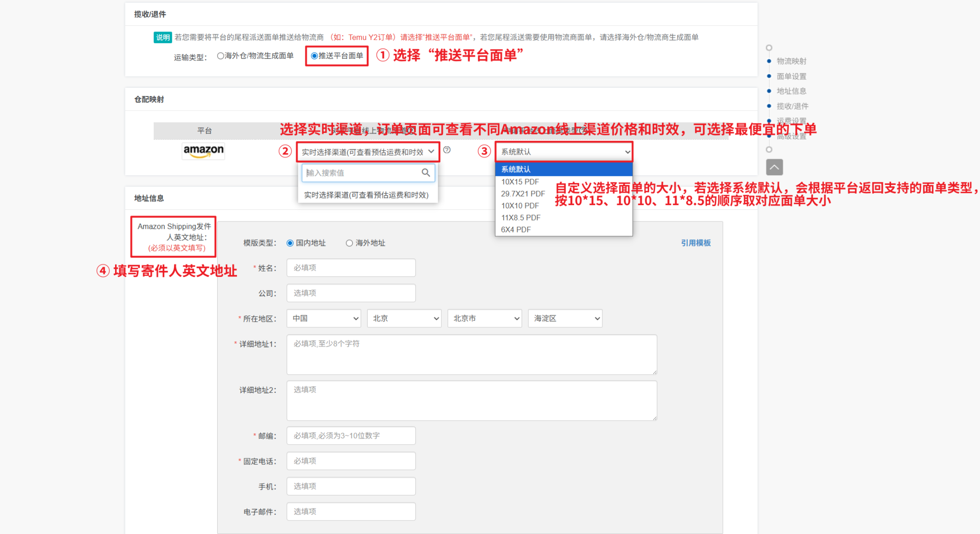Select 海外仓/物流生成面单 radio option

(221, 56)
